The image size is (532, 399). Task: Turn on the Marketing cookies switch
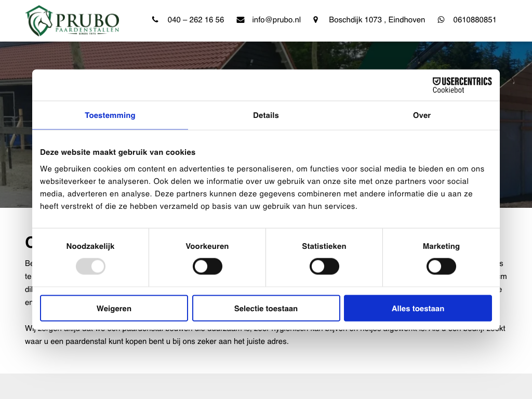click(x=441, y=267)
